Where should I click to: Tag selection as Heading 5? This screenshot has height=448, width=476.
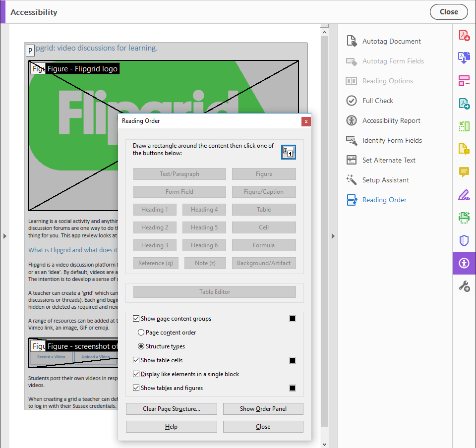click(x=204, y=227)
